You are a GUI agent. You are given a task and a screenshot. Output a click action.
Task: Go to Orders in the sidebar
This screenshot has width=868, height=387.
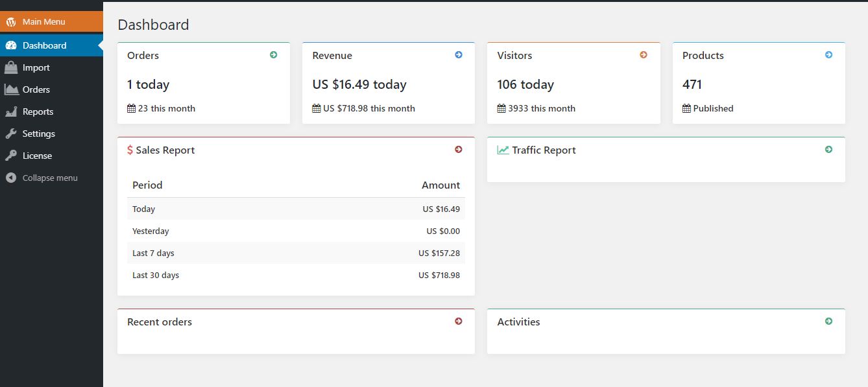[x=36, y=89]
